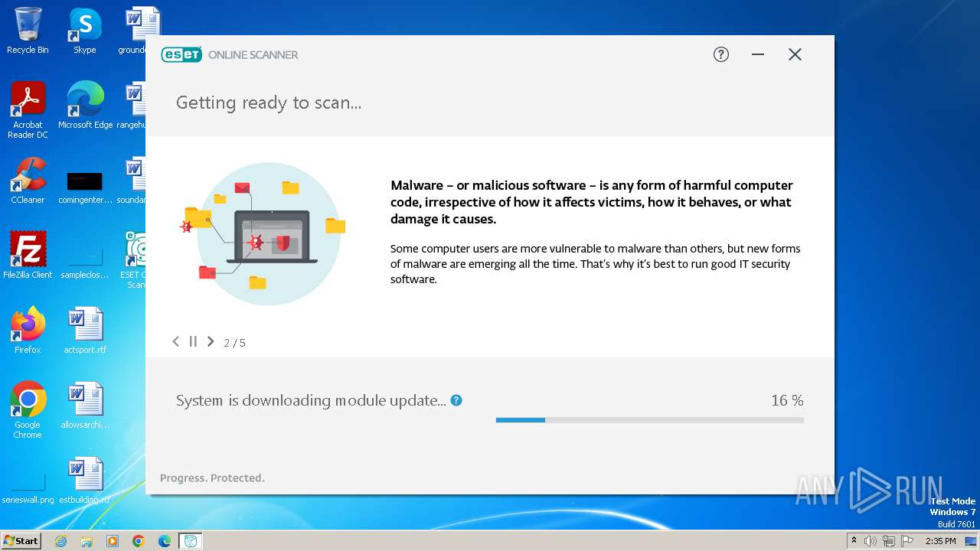
Task: Click the 'Progress. Protected.' footer text
Action: click(x=212, y=478)
